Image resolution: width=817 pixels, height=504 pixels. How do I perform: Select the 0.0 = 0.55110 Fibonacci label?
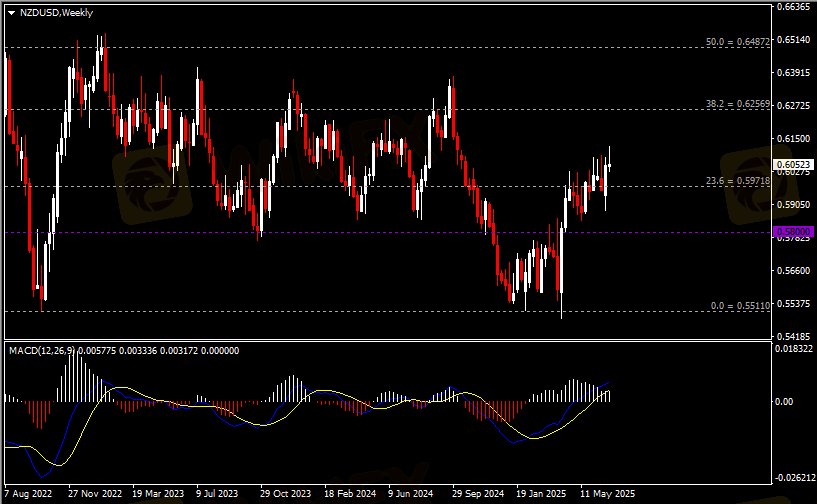(x=738, y=306)
